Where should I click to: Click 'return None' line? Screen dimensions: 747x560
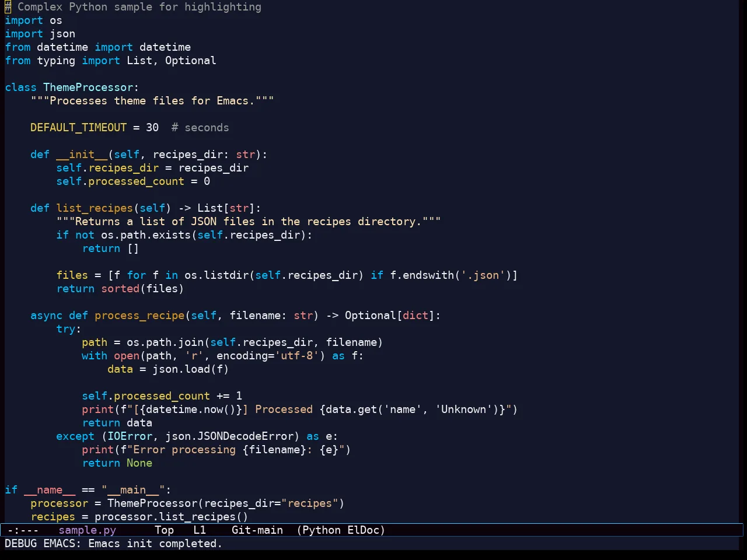point(117,463)
